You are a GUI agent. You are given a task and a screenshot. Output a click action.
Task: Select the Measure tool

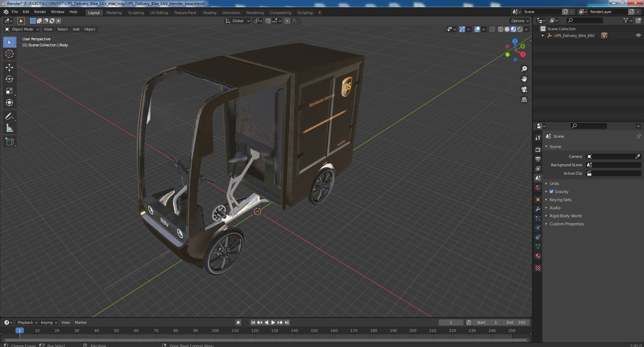click(9, 128)
